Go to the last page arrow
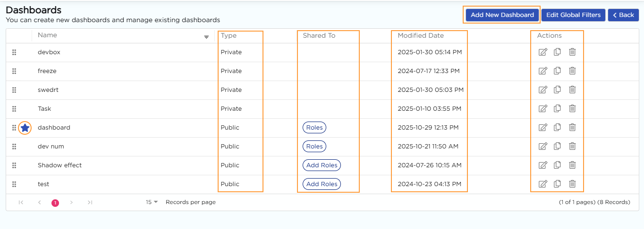This screenshot has width=644, height=229. pyautogui.click(x=90, y=202)
